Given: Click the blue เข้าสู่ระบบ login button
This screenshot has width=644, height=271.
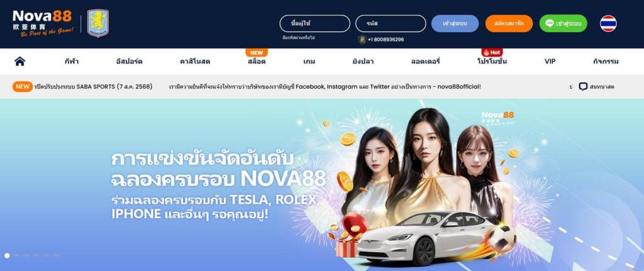Looking at the screenshot, I should click(455, 23).
